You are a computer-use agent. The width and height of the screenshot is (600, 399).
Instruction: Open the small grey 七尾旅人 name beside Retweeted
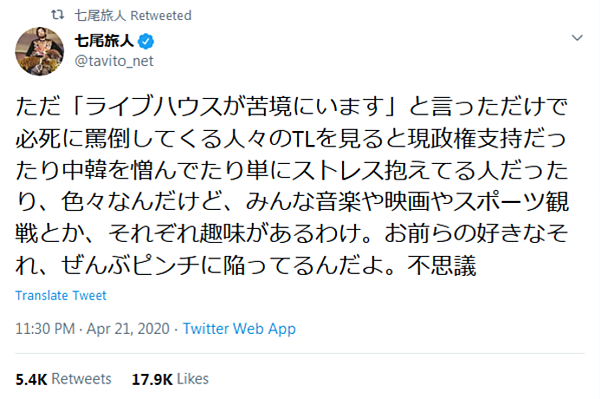pos(99,15)
